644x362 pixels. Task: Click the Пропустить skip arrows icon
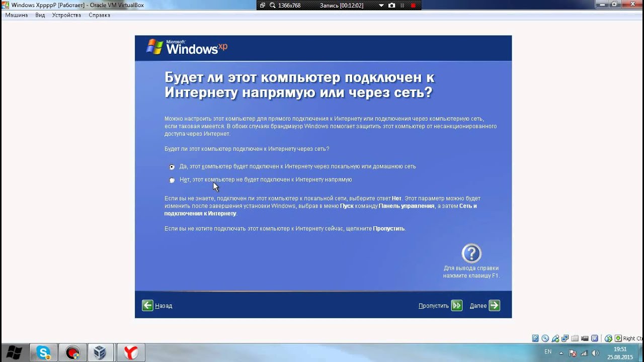[x=456, y=306]
